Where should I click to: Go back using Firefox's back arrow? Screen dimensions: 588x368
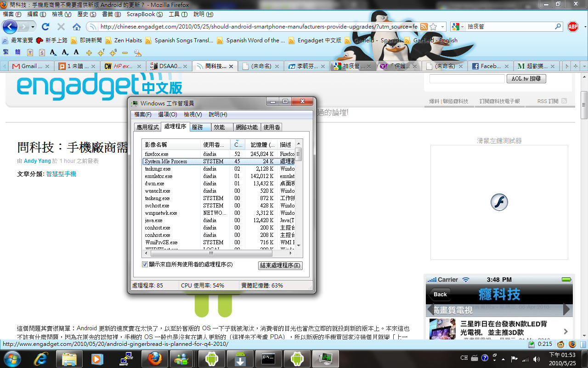[10, 27]
